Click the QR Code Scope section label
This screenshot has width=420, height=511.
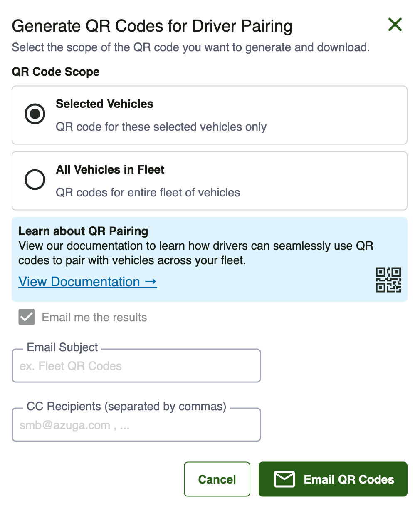pyautogui.click(x=56, y=72)
